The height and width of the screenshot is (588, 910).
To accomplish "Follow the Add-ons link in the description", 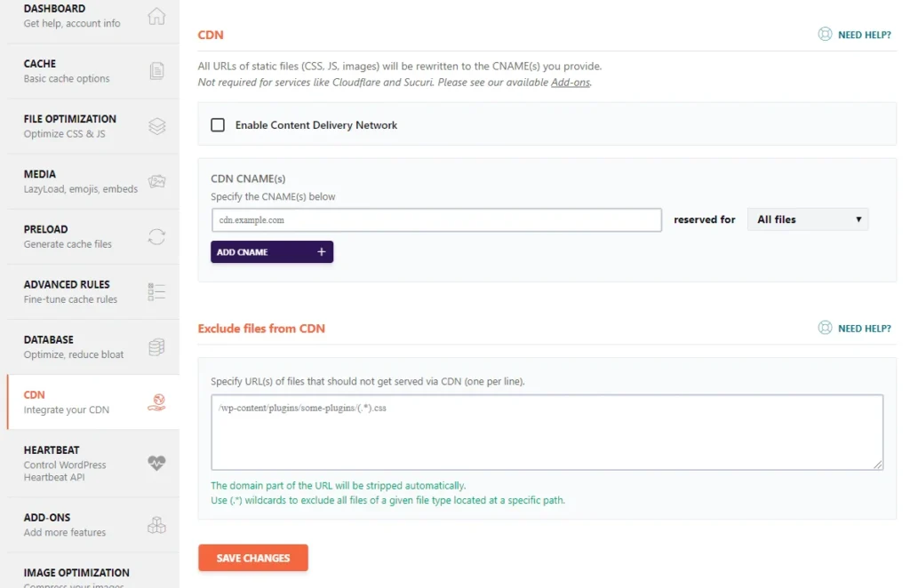I will [570, 83].
